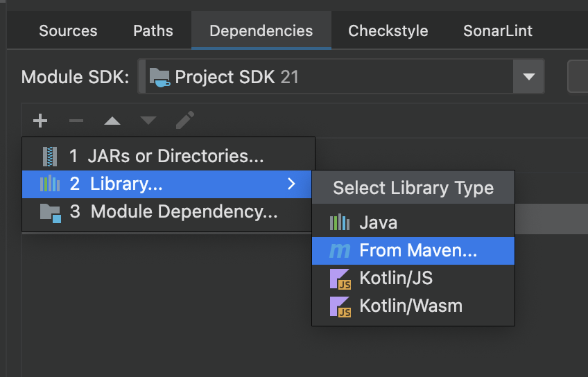
Task: Click the JAR archive icon
Action: [x=50, y=157]
